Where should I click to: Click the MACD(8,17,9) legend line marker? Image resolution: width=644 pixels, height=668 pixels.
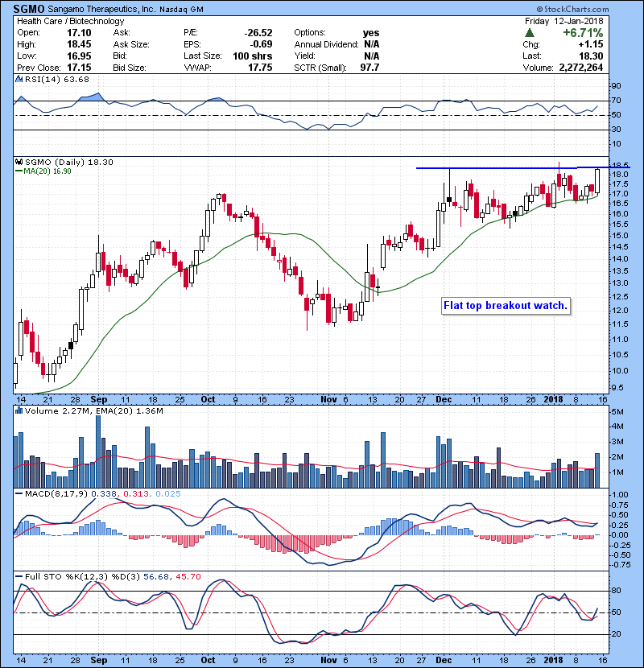19,494
